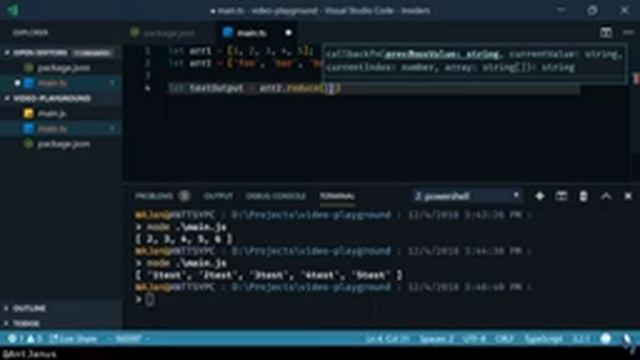This screenshot has width=640, height=360.
Task: Click the notifications bell icon
Action: tap(627, 339)
